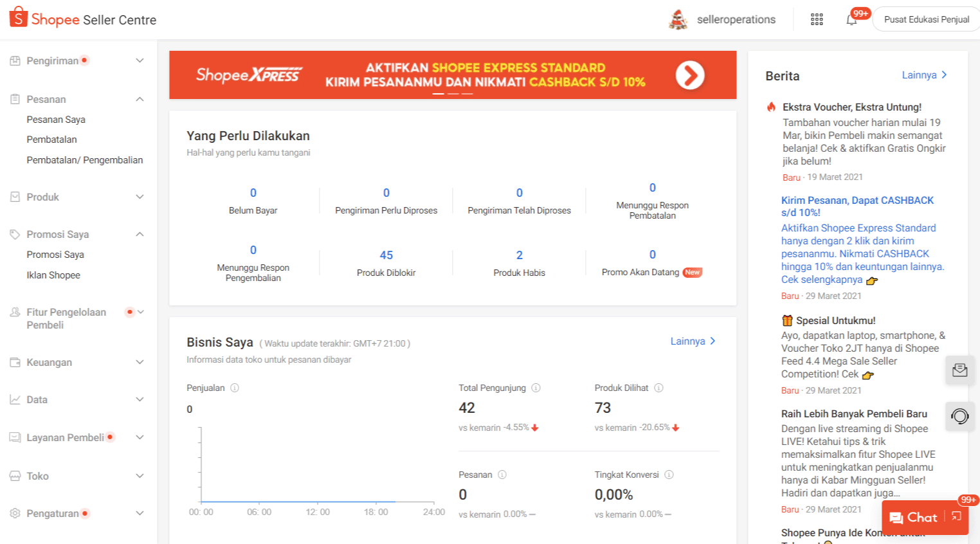
Task: Expand the Pengaturan menu chevron
Action: (x=140, y=513)
